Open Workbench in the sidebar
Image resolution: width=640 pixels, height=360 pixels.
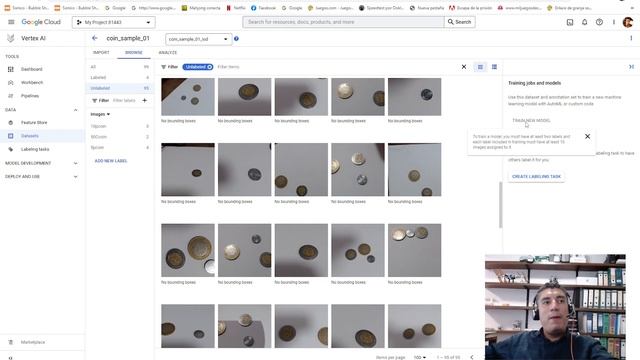[32, 82]
